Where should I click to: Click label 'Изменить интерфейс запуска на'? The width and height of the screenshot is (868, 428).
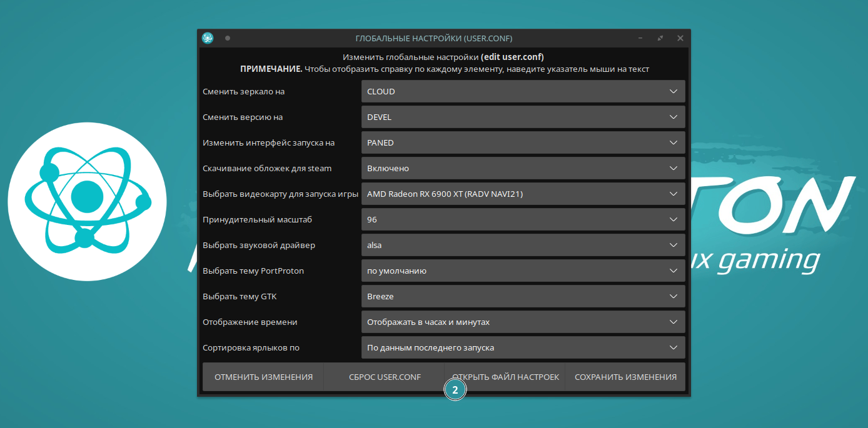coord(268,142)
